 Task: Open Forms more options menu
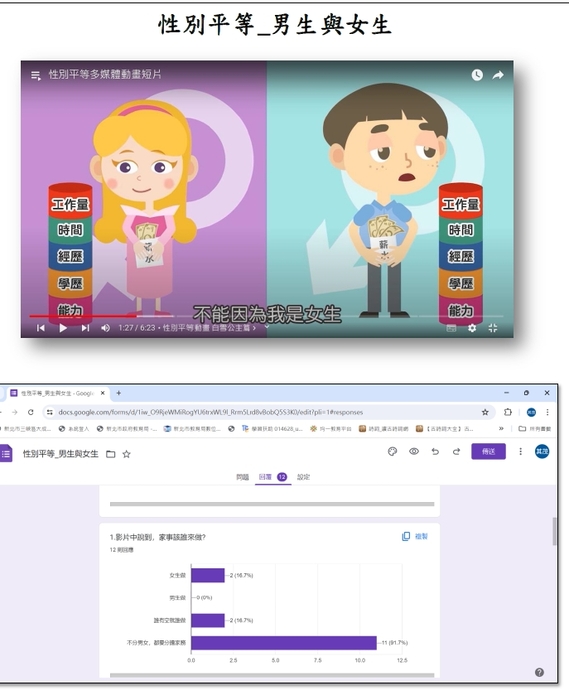coord(520,452)
